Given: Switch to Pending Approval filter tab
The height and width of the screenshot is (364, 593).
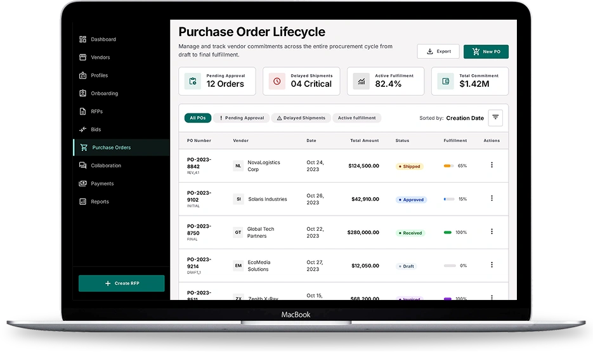Looking at the screenshot, I should (241, 118).
